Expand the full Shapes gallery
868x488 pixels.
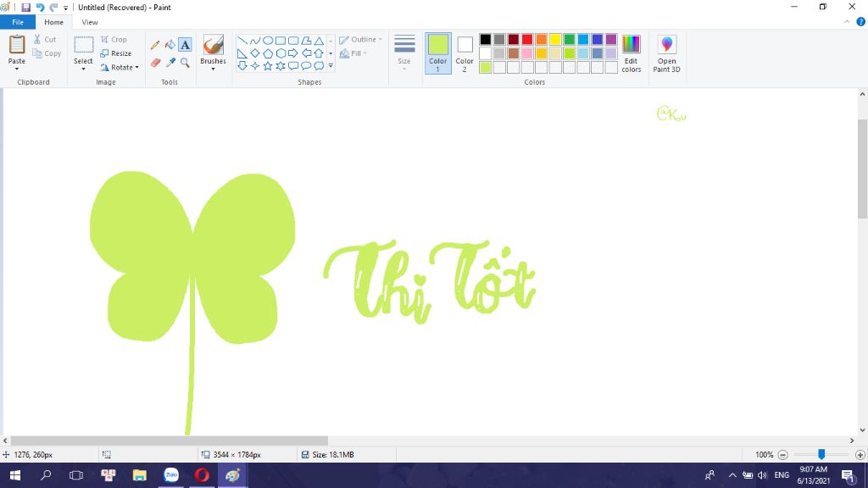pos(331,66)
